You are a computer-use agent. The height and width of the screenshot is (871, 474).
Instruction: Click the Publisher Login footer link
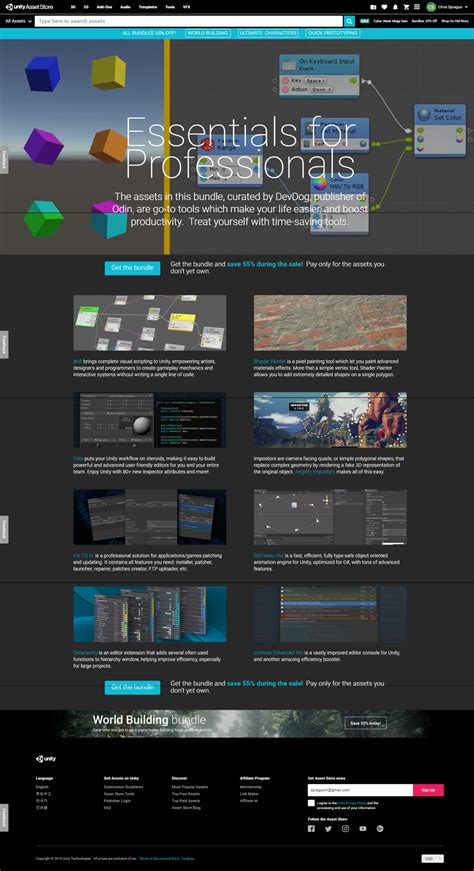coord(116,800)
